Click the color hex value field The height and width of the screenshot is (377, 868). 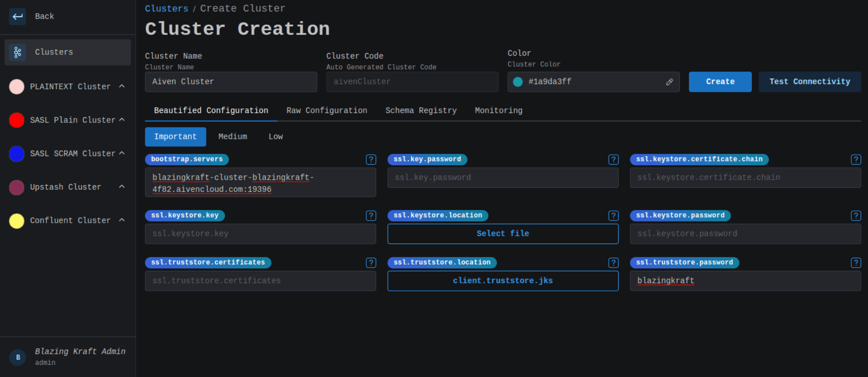click(x=593, y=82)
